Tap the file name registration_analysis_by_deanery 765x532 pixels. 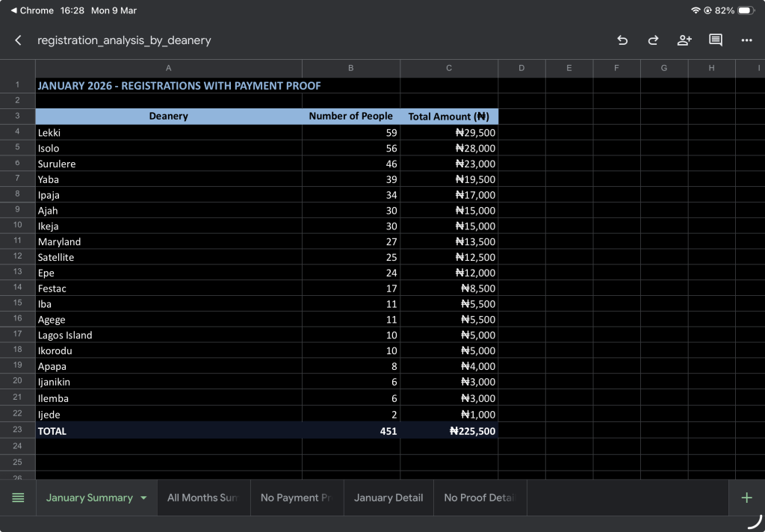[124, 40]
